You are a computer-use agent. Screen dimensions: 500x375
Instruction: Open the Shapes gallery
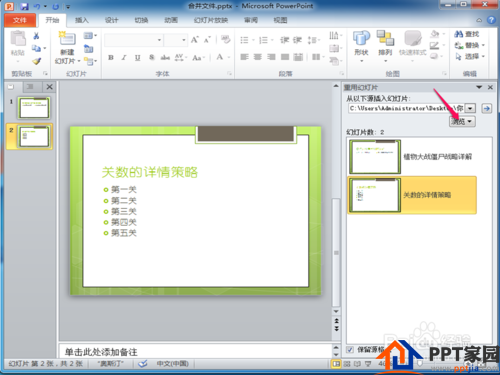[361, 46]
